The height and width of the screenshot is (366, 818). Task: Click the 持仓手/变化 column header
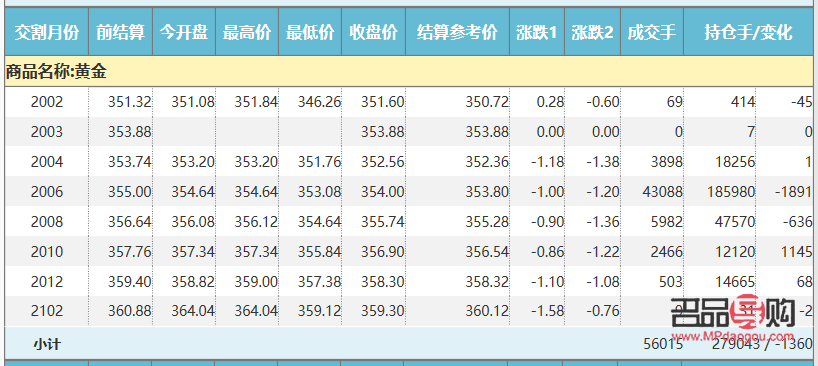pyautogui.click(x=748, y=33)
